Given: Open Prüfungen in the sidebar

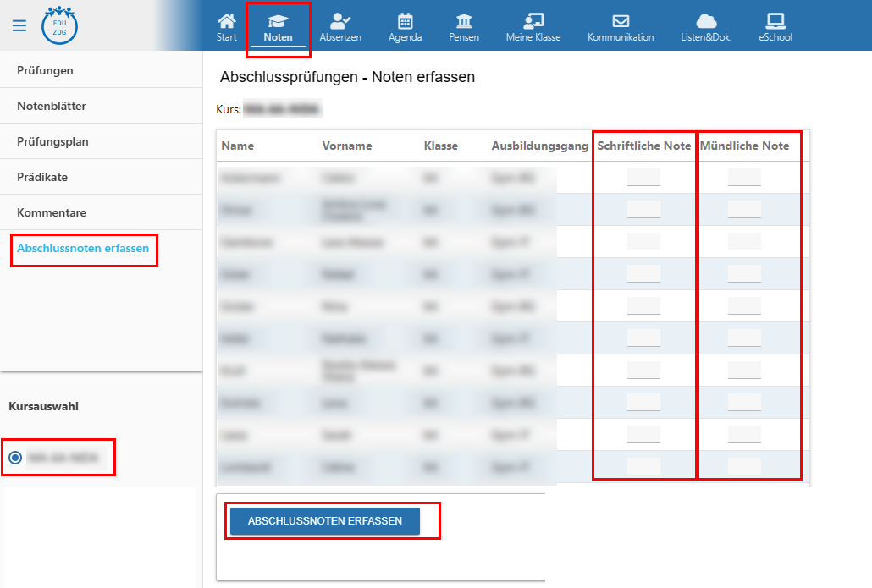Looking at the screenshot, I should (x=45, y=70).
